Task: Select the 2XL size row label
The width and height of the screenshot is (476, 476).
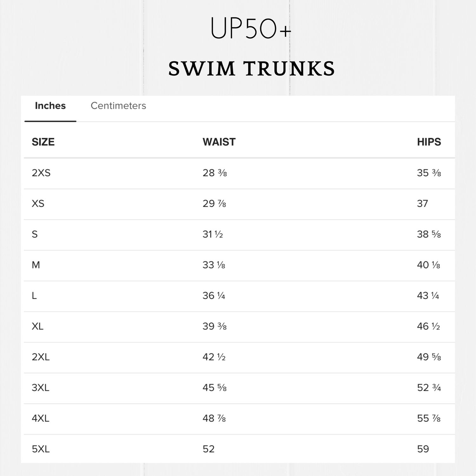Action: tap(41, 357)
